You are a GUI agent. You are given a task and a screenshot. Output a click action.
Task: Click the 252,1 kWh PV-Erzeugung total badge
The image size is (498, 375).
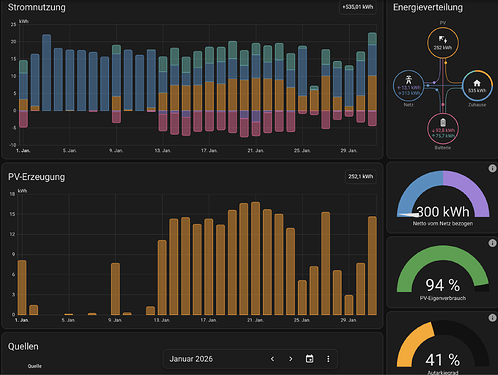(x=361, y=177)
